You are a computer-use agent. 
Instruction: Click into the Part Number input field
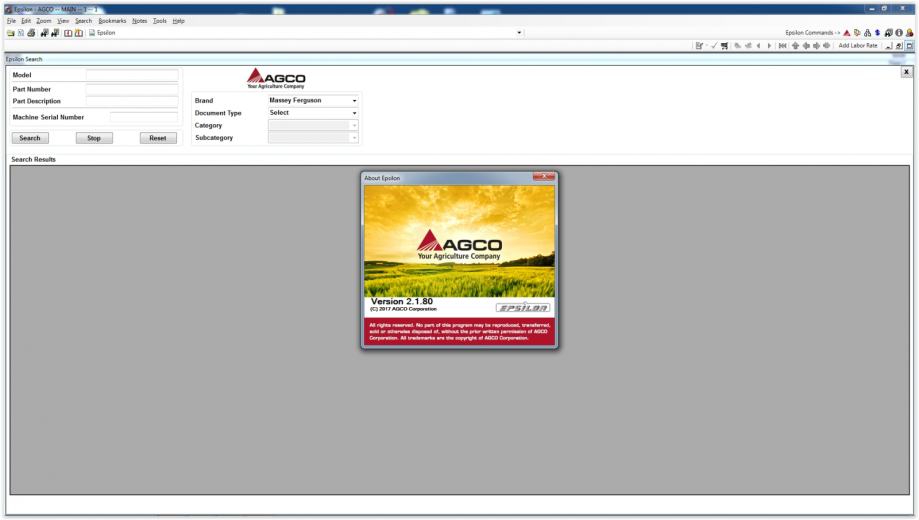pos(132,89)
